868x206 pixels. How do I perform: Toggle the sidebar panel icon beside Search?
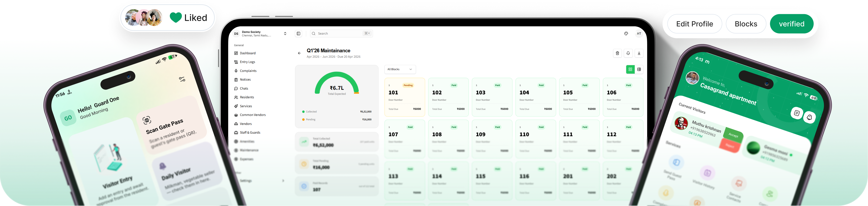298,34
